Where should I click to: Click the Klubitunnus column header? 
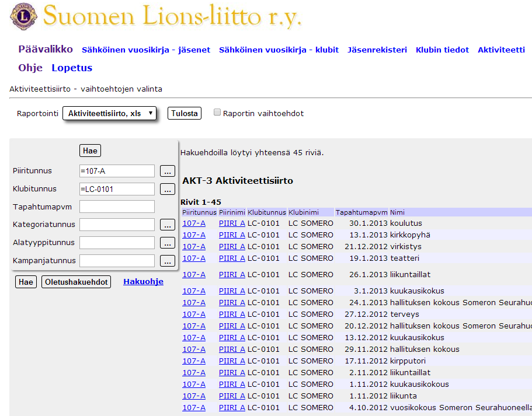click(x=267, y=212)
